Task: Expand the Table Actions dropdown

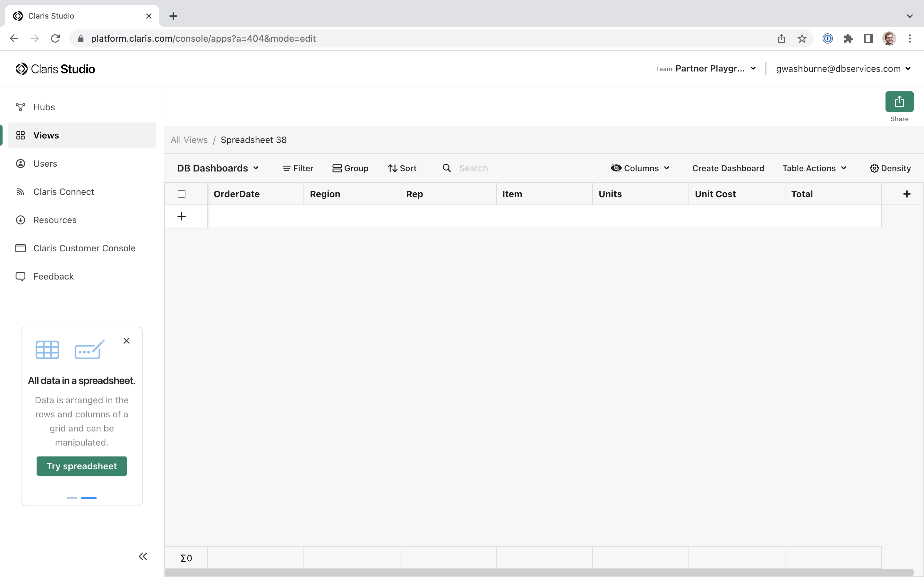Action: click(814, 168)
